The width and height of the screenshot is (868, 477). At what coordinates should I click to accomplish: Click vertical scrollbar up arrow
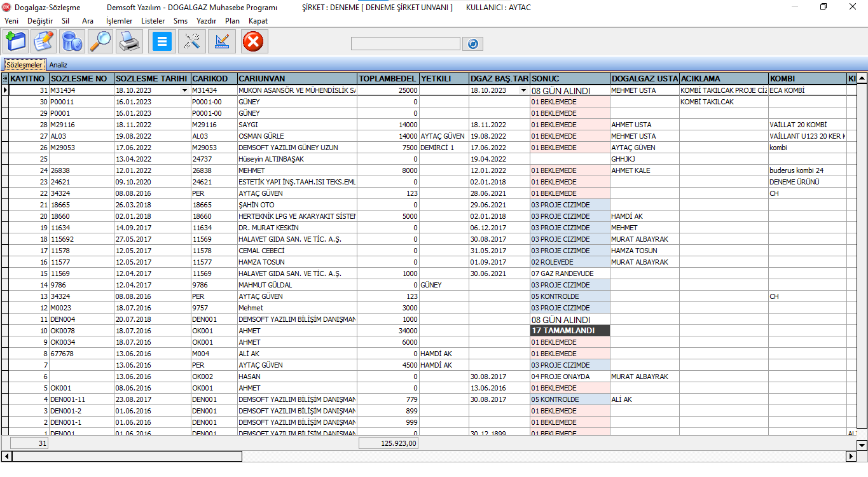click(x=862, y=79)
